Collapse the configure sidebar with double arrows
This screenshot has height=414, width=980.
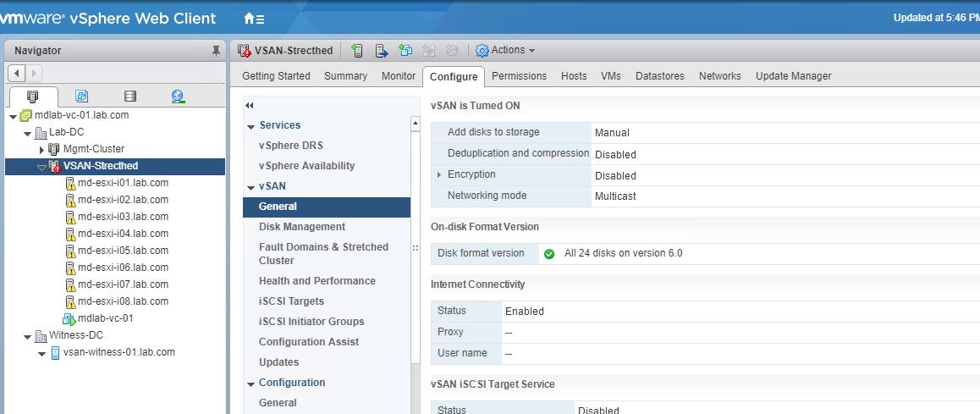pyautogui.click(x=250, y=106)
